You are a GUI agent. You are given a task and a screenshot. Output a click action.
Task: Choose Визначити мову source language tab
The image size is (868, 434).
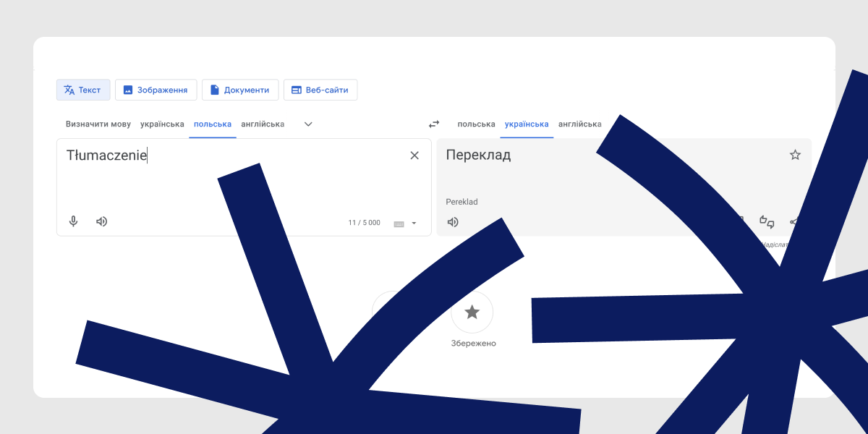(98, 124)
